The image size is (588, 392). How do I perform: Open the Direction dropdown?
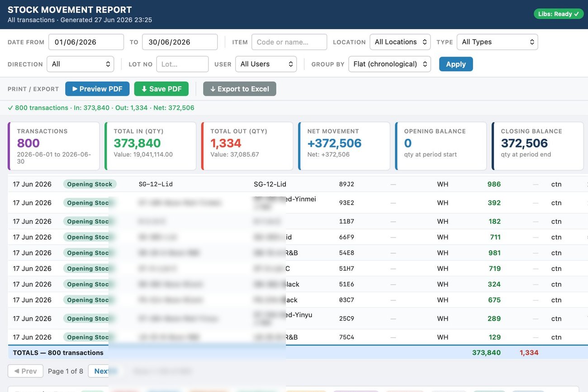coord(81,64)
